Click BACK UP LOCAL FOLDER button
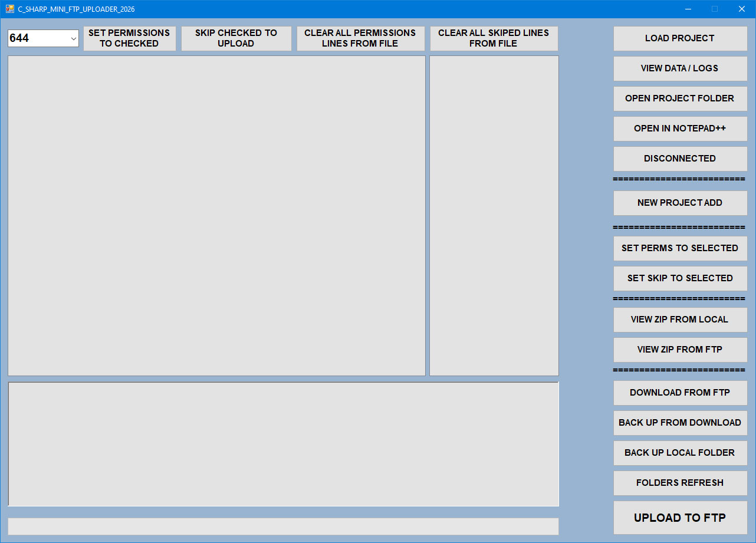Screen dimensions: 756x543 tap(680, 453)
